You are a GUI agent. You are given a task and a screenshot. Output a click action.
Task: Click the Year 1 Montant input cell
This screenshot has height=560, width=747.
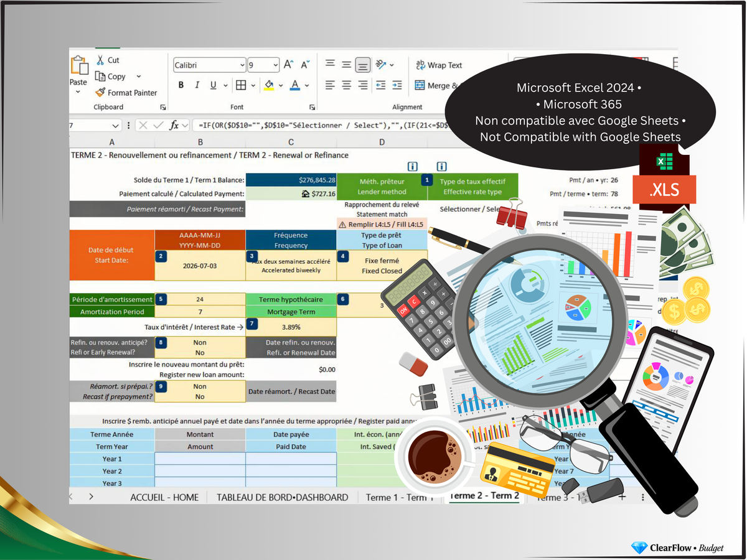coord(200,459)
